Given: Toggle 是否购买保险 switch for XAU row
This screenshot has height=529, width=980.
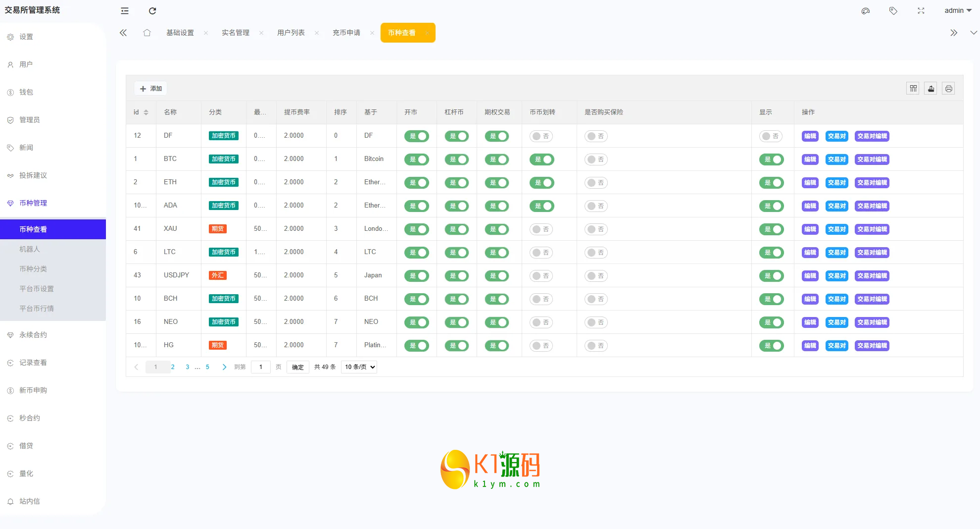Looking at the screenshot, I should pos(596,229).
